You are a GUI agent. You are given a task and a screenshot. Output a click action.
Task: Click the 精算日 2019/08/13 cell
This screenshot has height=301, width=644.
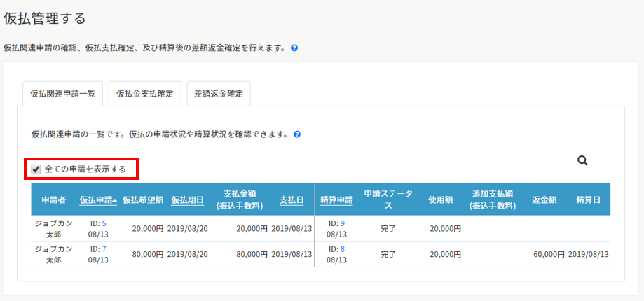pyautogui.click(x=589, y=254)
